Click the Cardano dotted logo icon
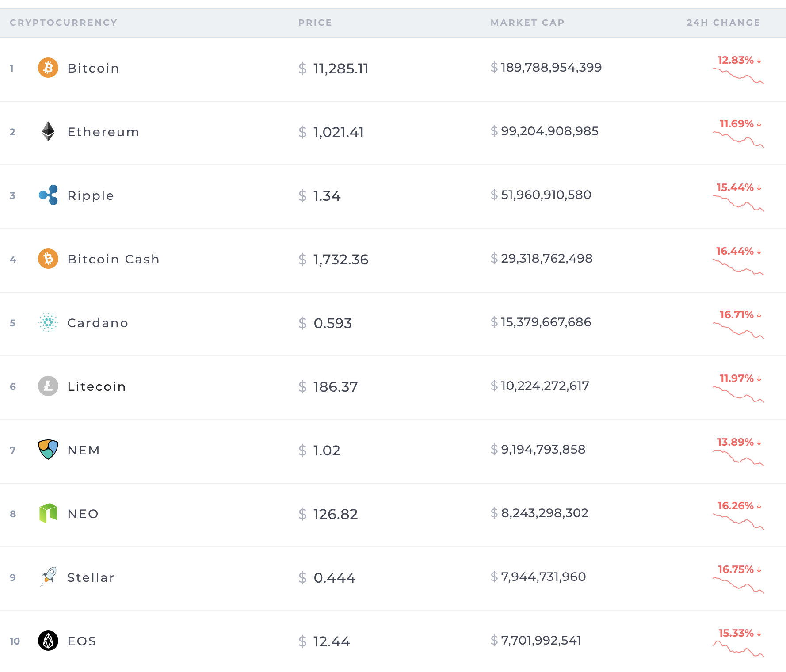786x672 pixels. tap(48, 322)
